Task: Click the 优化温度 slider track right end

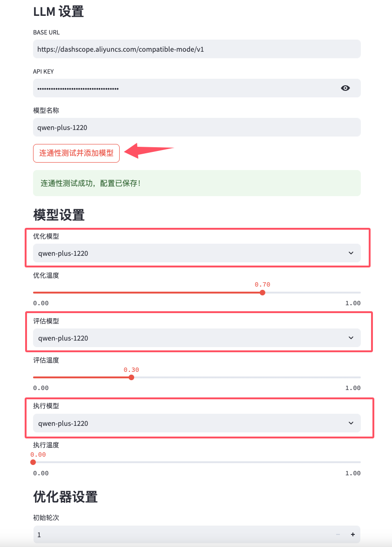Action: tap(359, 292)
